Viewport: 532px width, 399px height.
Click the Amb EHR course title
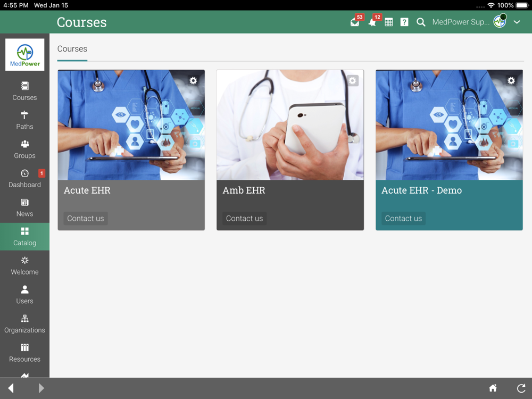pos(244,190)
